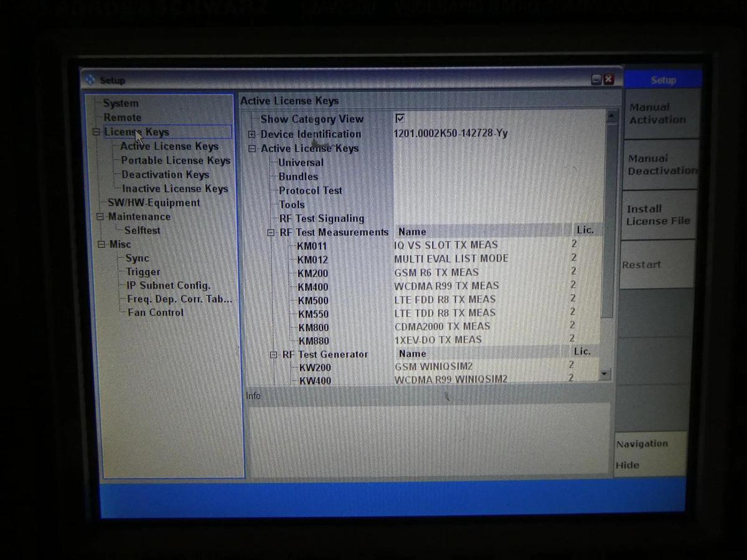Open Active License Keys in left tree

pos(169,146)
